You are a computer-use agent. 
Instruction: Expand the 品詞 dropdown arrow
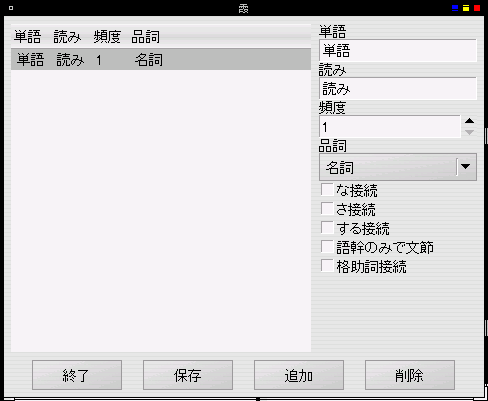pos(466,166)
